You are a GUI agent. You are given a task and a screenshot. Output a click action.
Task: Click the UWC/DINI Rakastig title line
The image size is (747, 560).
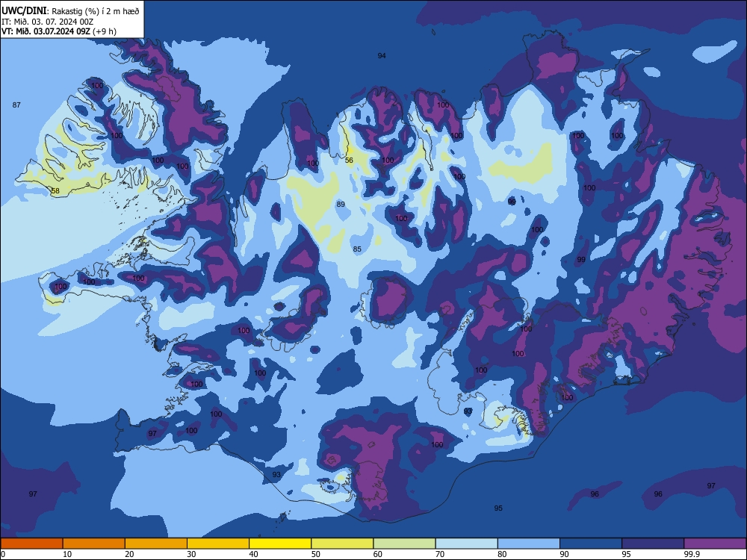[x=70, y=11]
